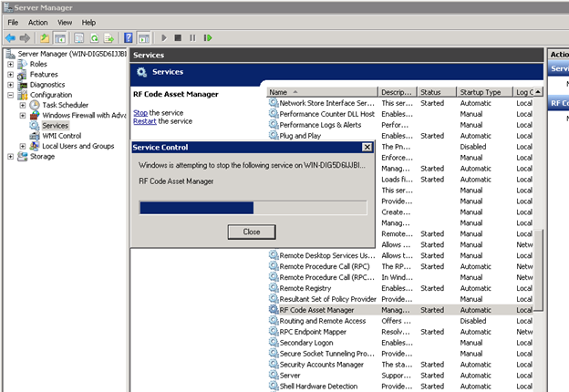Click the WMI Control icon
Screen dimensions: 569x392
coord(35,136)
